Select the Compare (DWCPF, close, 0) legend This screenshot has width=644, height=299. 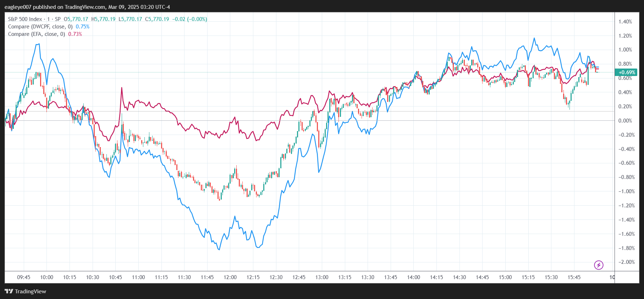tap(40, 27)
